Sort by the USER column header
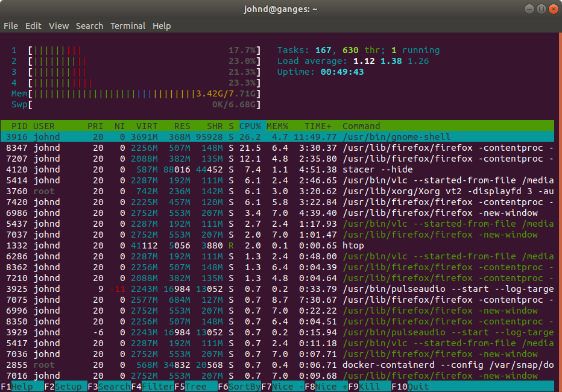Screen dimensions: 562x392 (x=44, y=126)
